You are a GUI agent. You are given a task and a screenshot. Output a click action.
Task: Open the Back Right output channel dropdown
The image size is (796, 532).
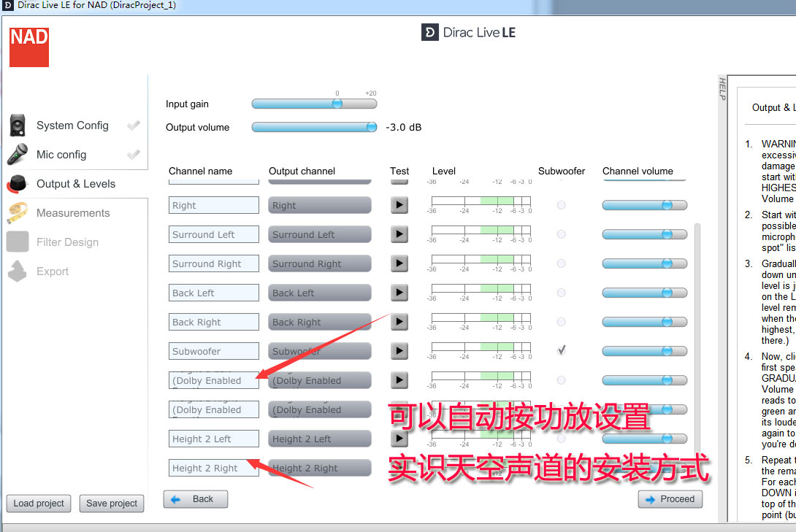[x=319, y=322]
